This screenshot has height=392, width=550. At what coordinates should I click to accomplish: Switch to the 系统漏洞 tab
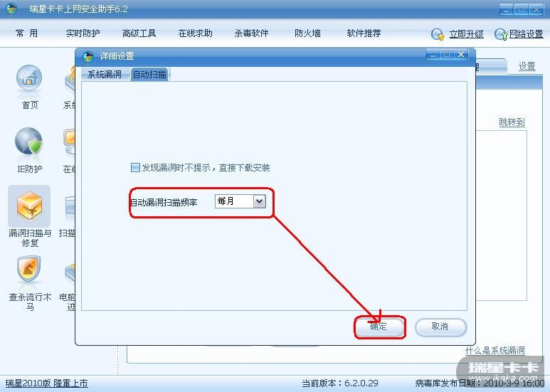tap(104, 74)
